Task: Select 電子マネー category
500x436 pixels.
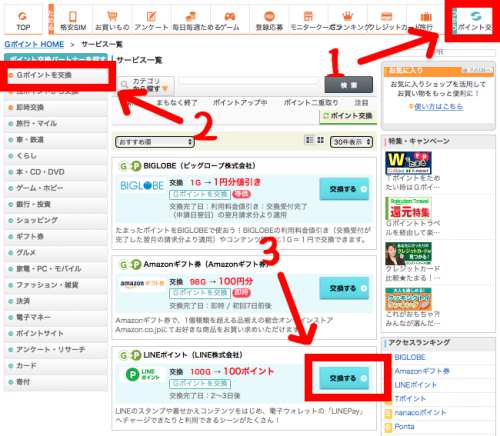Action: point(56,317)
